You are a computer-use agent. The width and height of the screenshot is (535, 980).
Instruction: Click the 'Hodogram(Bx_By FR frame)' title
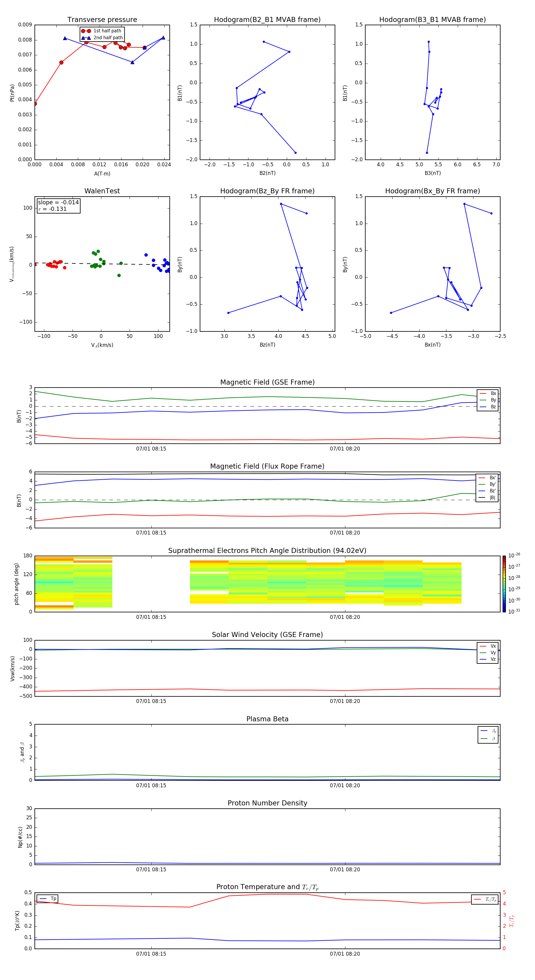pos(432,191)
